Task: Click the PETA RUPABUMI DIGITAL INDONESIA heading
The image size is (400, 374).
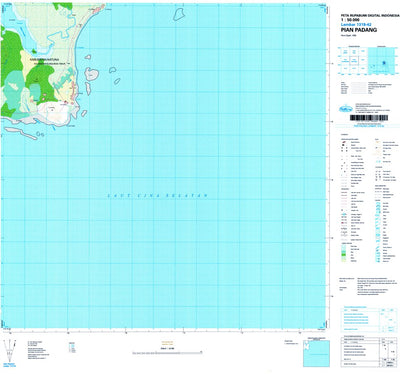Action: point(370,16)
